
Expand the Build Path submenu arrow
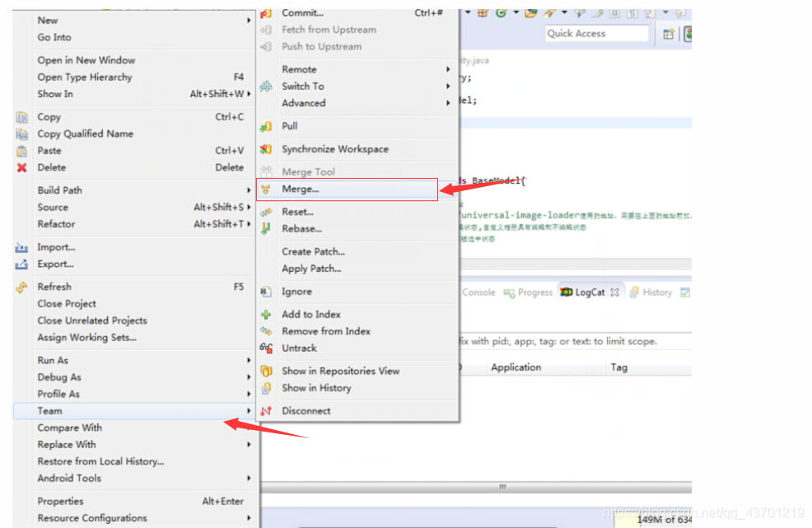coord(249,190)
